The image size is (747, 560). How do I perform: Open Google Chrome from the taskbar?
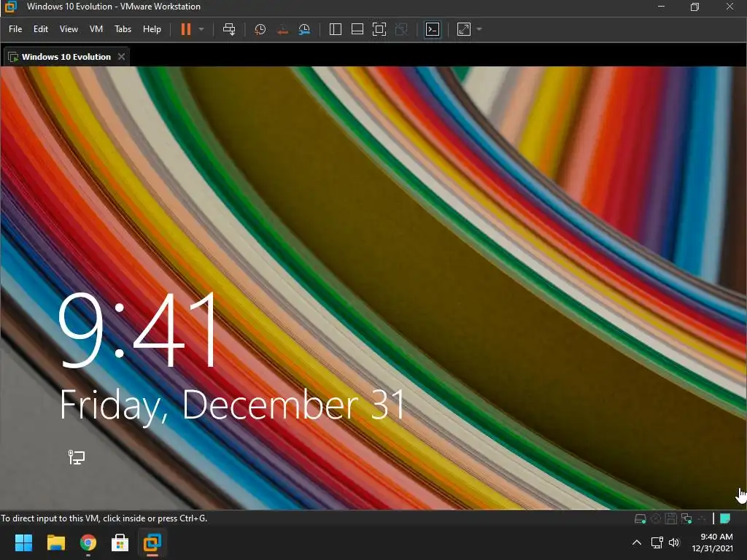(x=88, y=542)
